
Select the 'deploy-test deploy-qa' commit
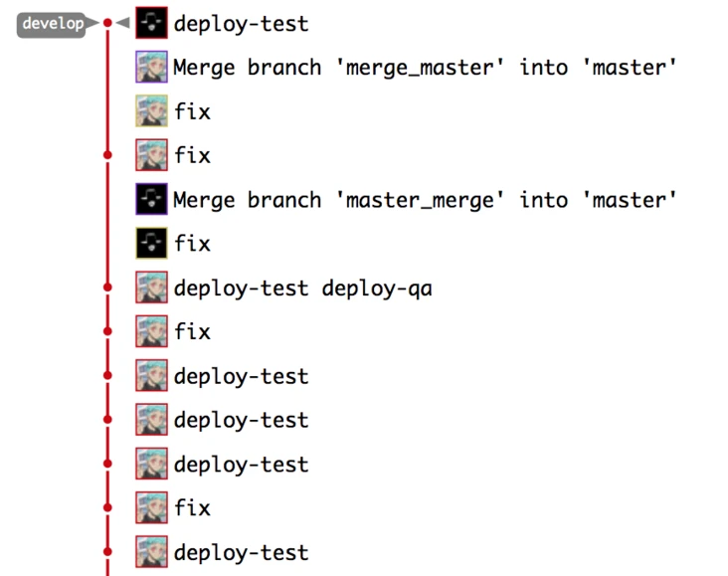[302, 288]
